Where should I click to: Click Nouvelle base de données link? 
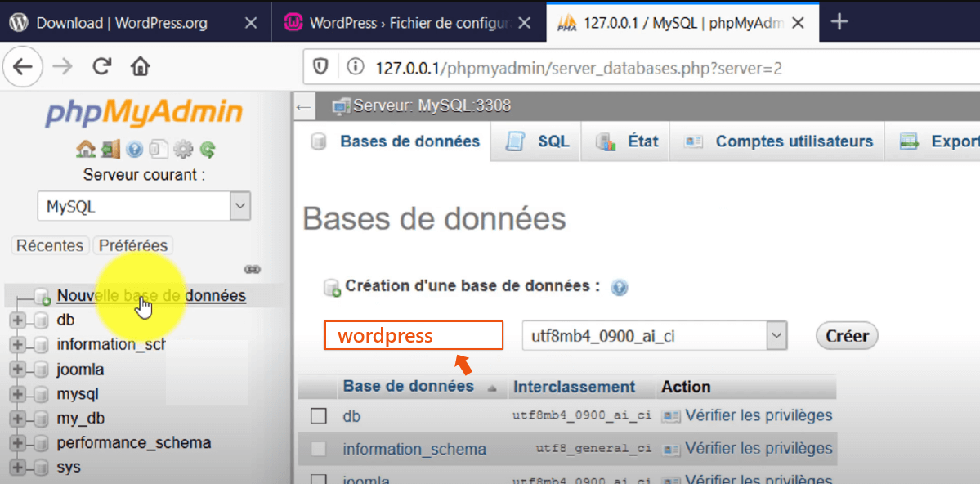(x=151, y=295)
